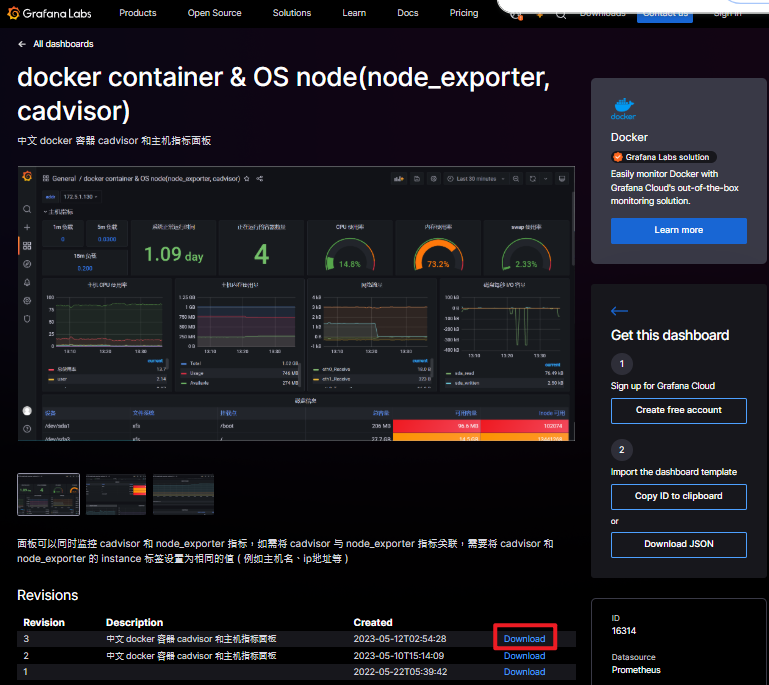The height and width of the screenshot is (685, 769).
Task: Click the blue Contact us button
Action: click(x=665, y=15)
